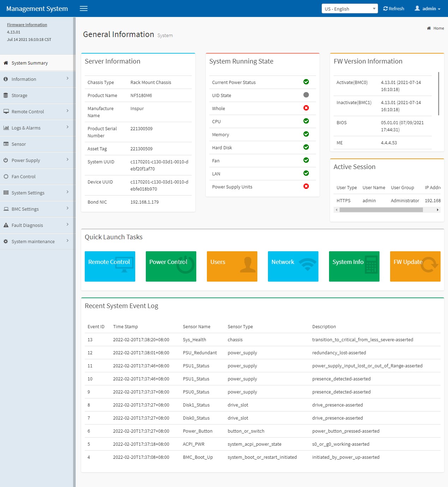Image resolution: width=448 pixels, height=487 pixels.
Task: Open the US - English language dropdown
Action: click(x=350, y=9)
